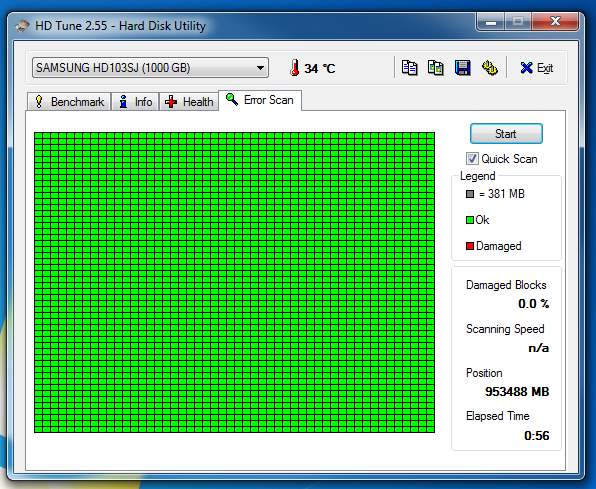
Task: Expand the SAMSUNG HD103SJ drive dropdown
Action: (x=151, y=68)
